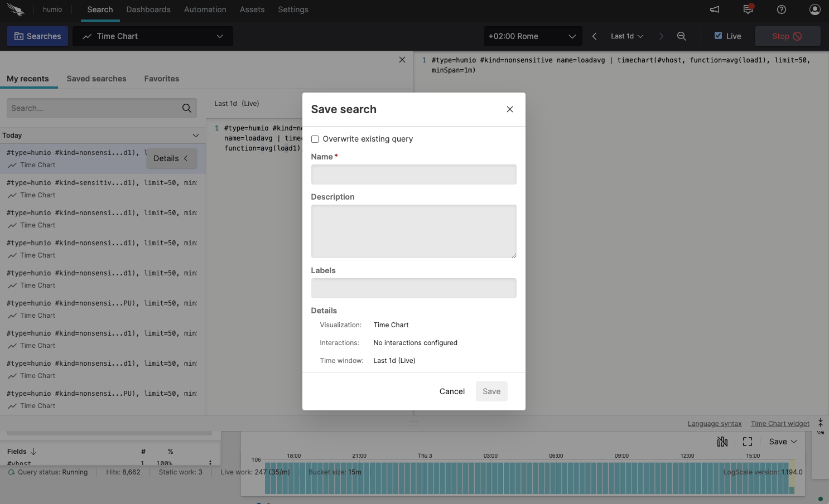This screenshot has height=504, width=829.
Task: Click the Name input field
Action: click(413, 175)
